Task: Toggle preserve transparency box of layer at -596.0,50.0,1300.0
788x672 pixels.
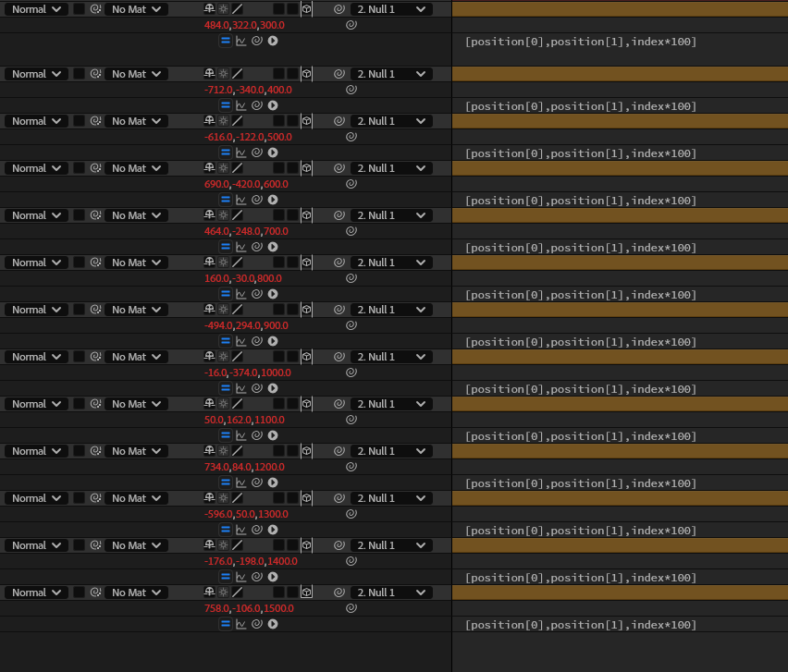Action: 79,498
